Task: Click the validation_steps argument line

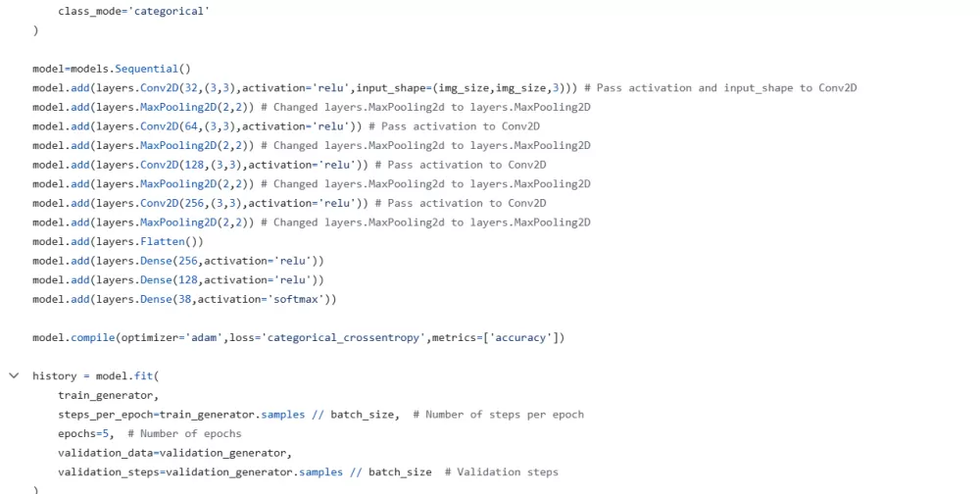Action: 244,472
